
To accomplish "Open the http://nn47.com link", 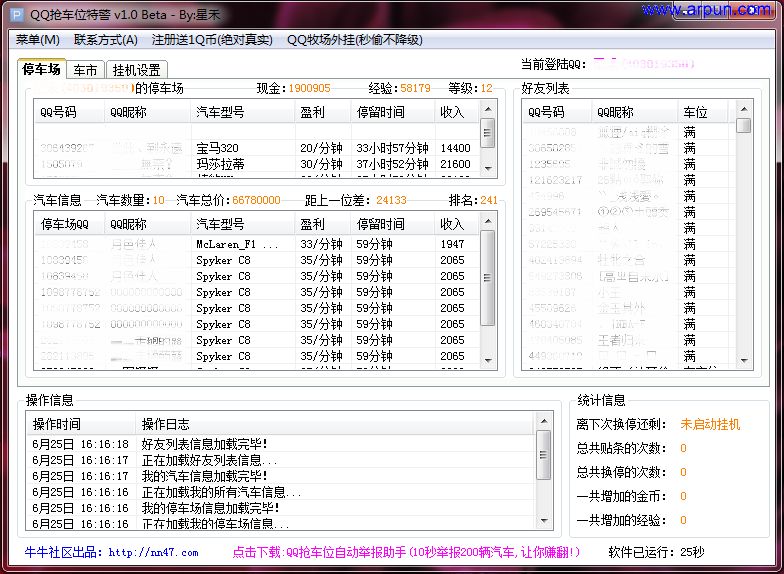I will point(154,552).
